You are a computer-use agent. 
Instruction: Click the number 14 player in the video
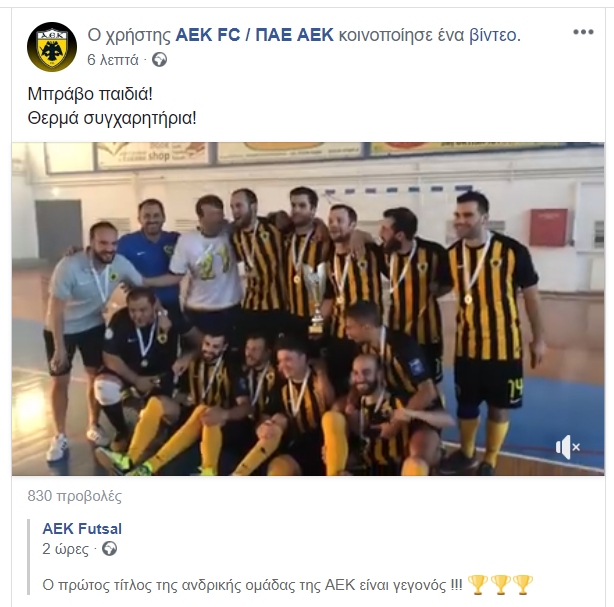pyautogui.click(x=491, y=333)
